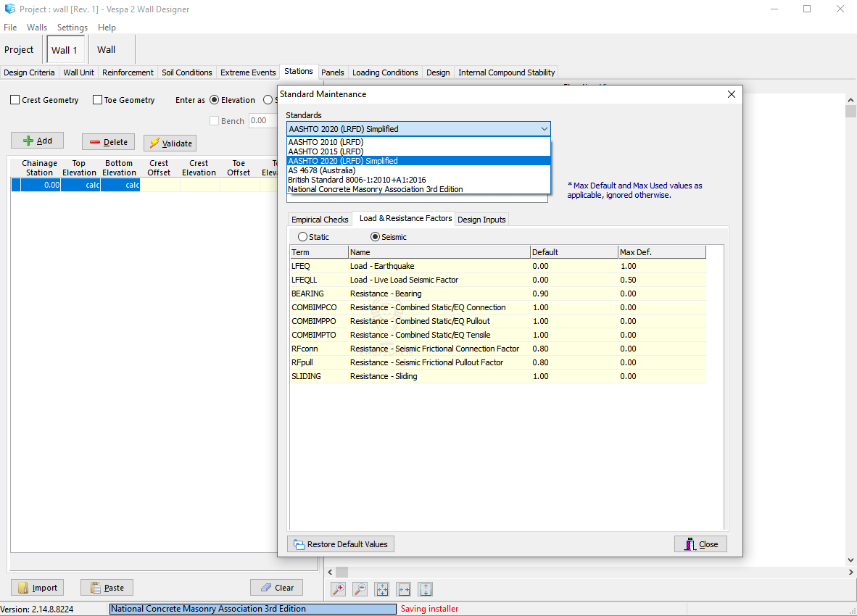Open the Settings menu
Image resolution: width=857 pixels, height=616 pixels.
(73, 28)
